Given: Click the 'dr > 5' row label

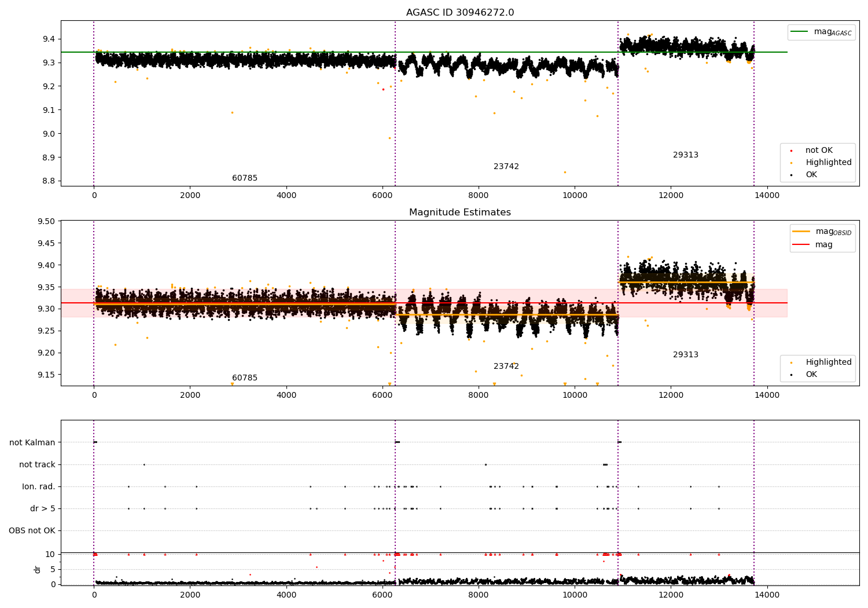Looking at the screenshot, I should click(43, 509).
